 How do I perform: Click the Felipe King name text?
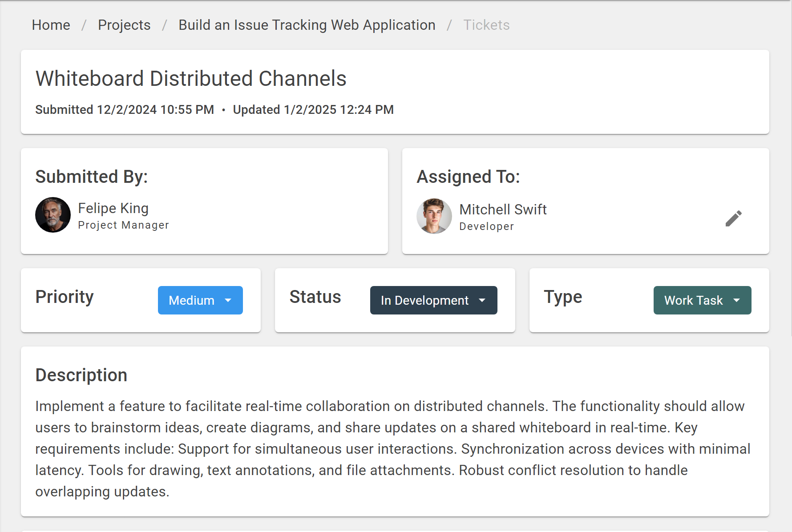click(x=113, y=208)
